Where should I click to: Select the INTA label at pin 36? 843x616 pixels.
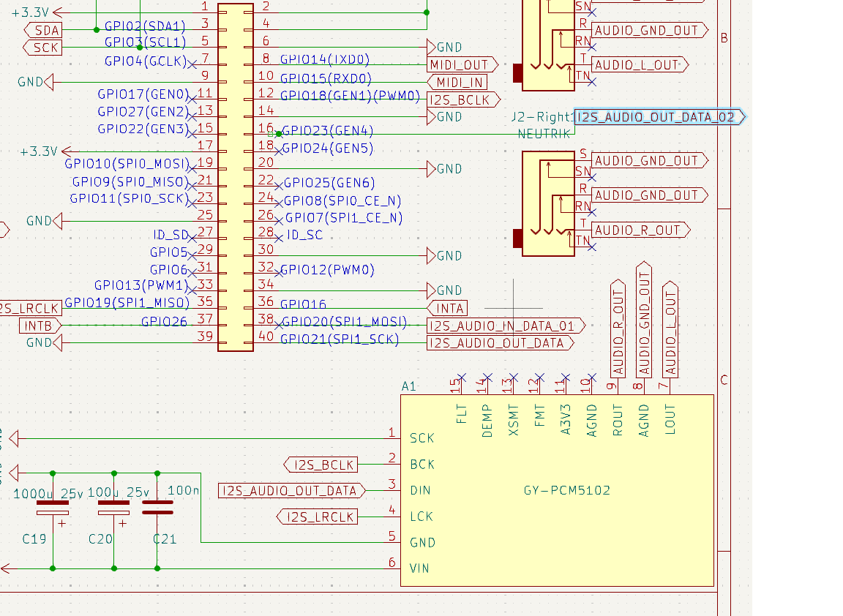point(449,308)
